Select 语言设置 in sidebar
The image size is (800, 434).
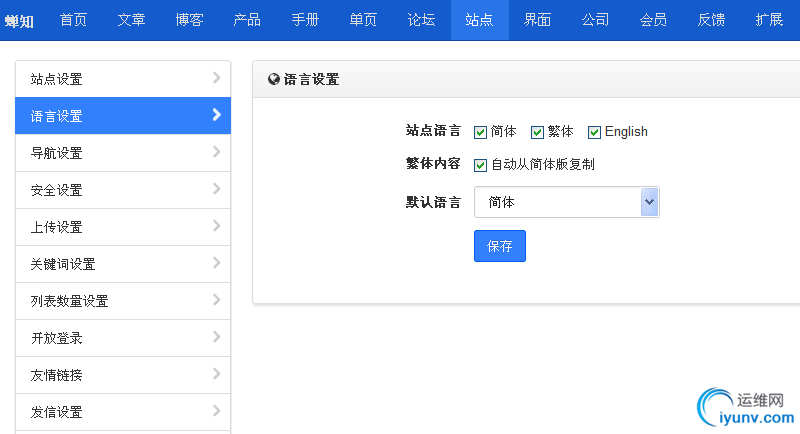pos(123,116)
